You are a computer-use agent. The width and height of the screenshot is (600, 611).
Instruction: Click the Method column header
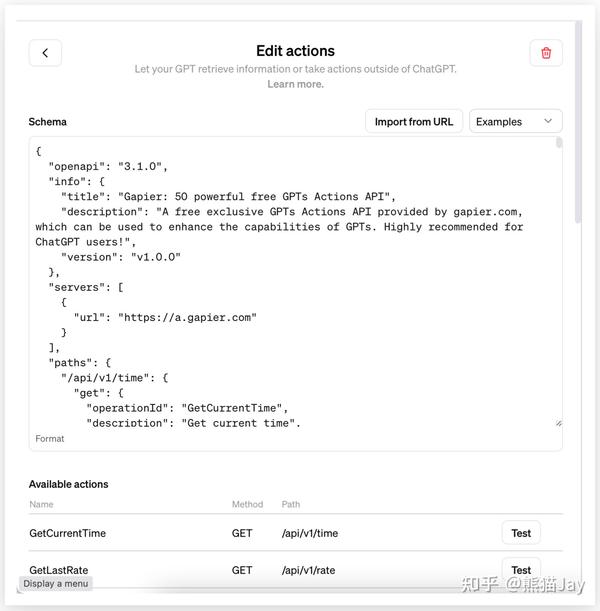247,505
